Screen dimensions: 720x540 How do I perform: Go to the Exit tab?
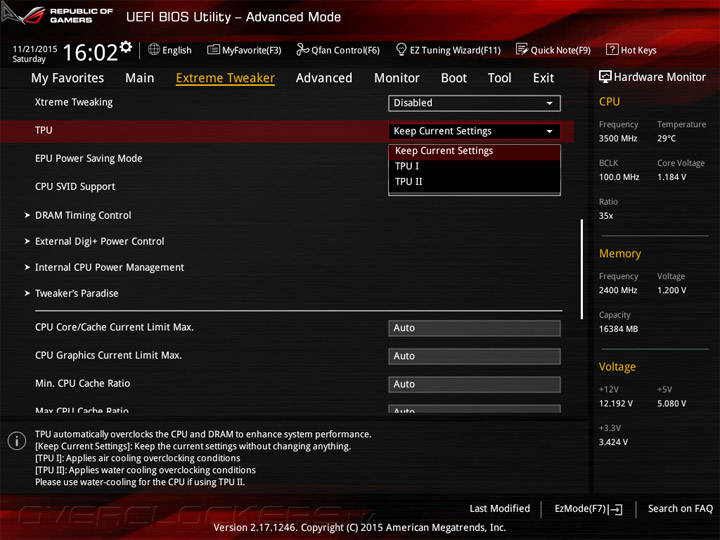pos(544,78)
